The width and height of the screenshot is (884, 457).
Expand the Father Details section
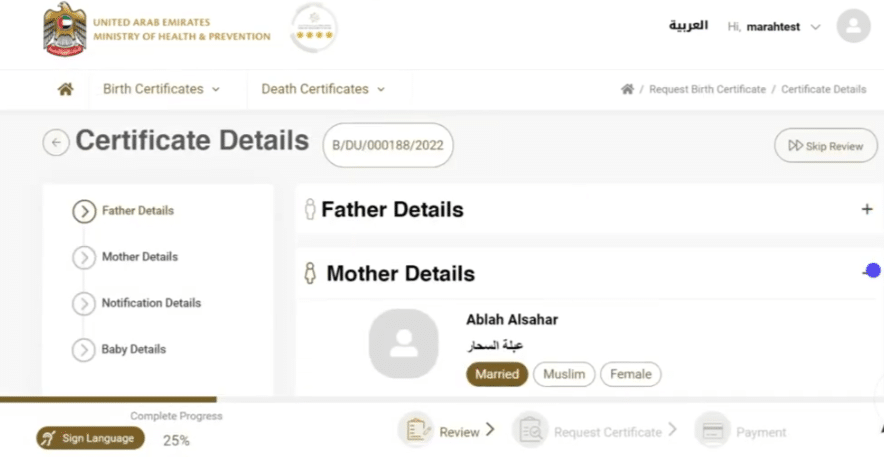tap(866, 210)
